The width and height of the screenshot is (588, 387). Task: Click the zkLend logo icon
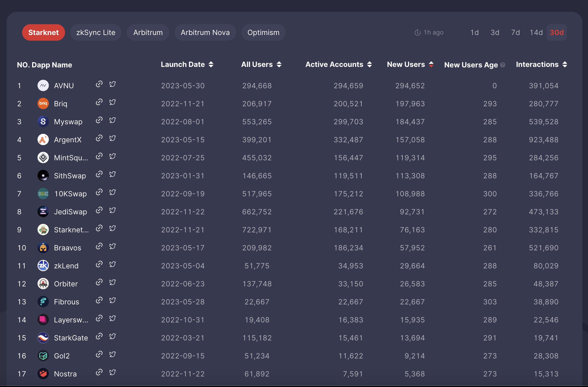43,266
